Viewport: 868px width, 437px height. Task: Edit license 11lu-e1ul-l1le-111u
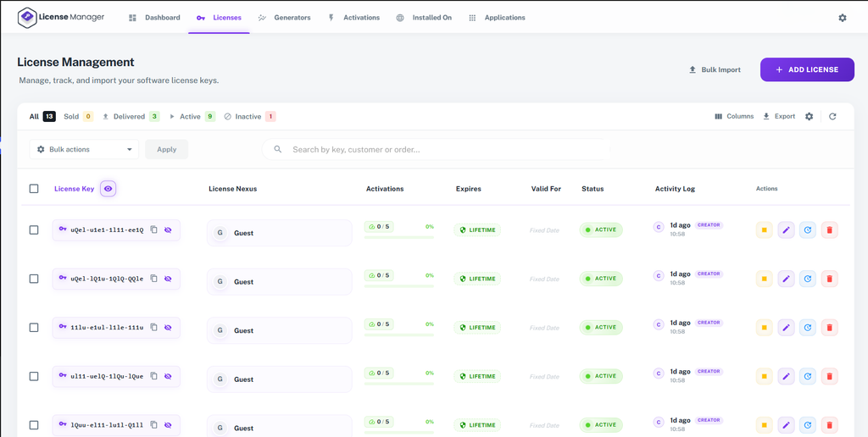786,328
